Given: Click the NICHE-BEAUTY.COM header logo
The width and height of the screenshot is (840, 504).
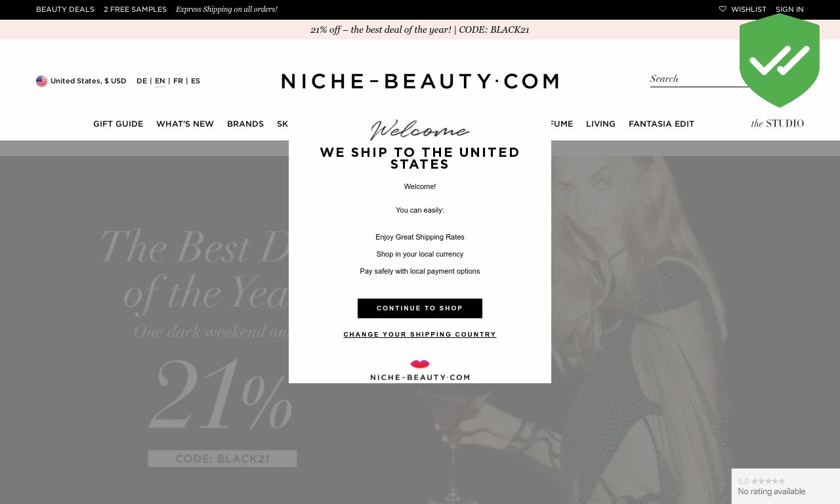Looking at the screenshot, I should point(420,81).
